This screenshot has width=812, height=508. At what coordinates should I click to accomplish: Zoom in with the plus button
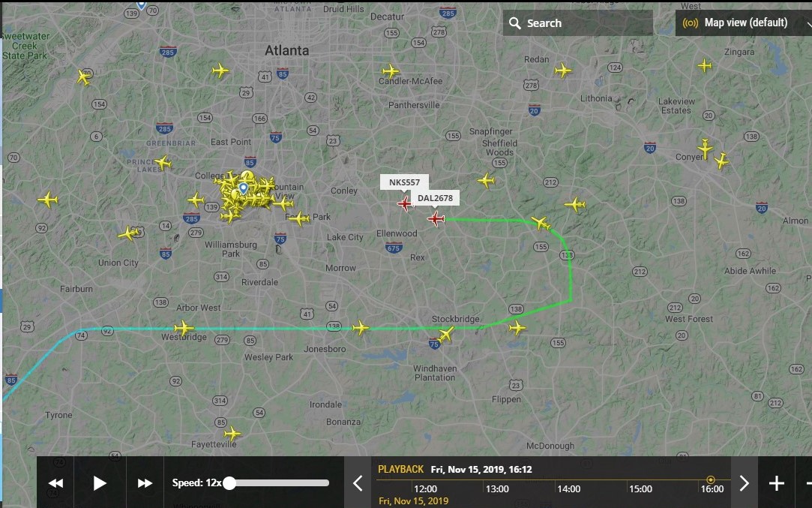[x=776, y=483]
